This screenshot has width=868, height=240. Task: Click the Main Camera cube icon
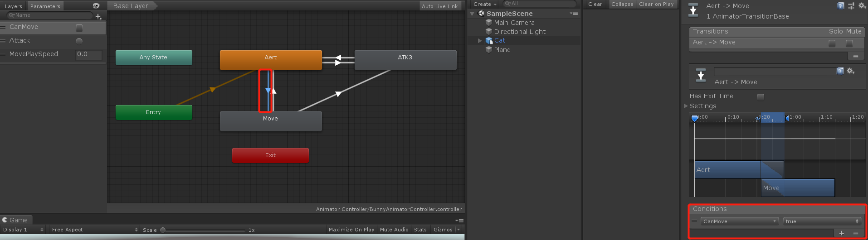[x=489, y=22]
